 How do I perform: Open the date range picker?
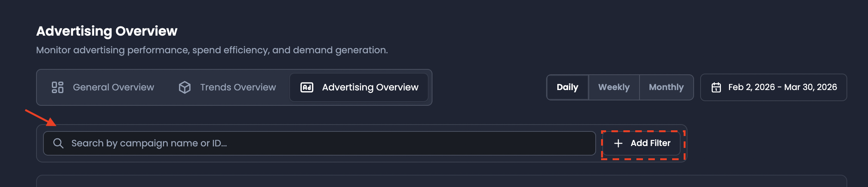(774, 87)
